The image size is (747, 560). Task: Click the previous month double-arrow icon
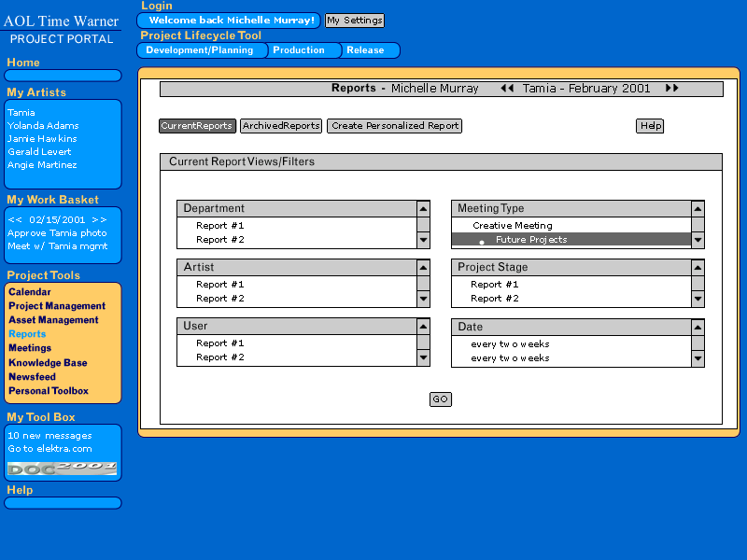[507, 89]
